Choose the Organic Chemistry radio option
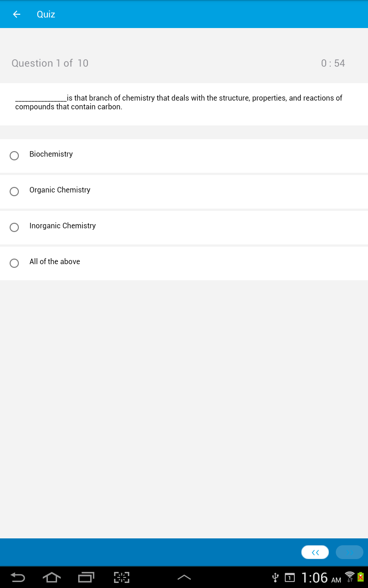 pyautogui.click(x=14, y=192)
